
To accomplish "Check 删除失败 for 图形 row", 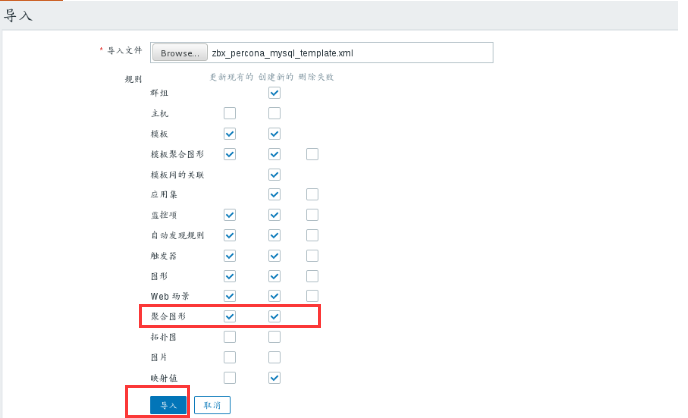I will [312, 276].
